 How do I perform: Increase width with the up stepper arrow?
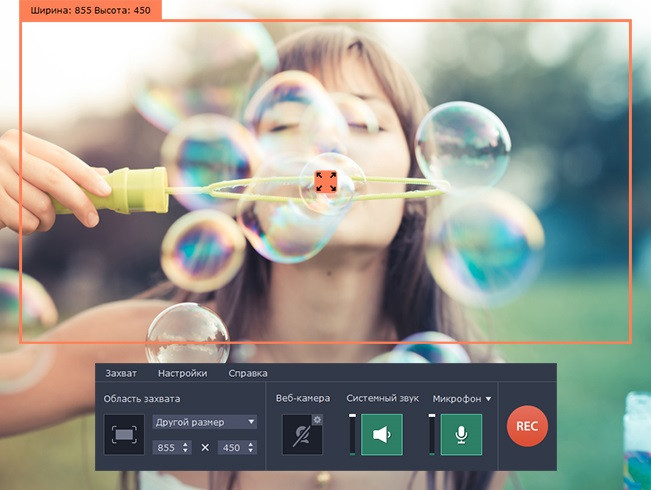click(186, 444)
